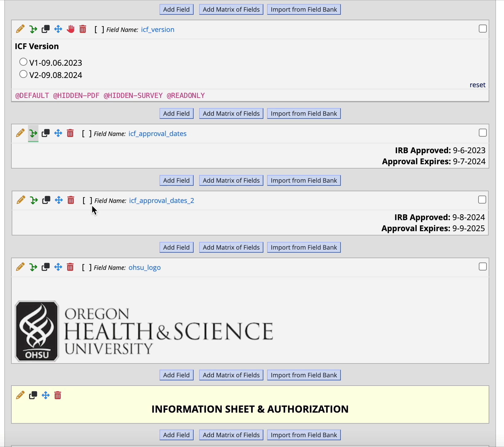504x447 pixels.
Task: Click Add Field below Information Sheet header
Action: point(176,435)
